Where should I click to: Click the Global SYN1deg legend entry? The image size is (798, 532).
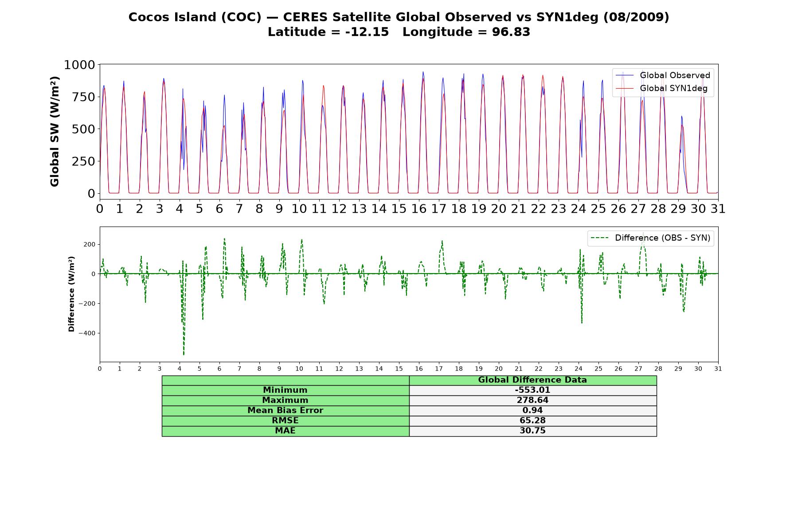pos(661,88)
